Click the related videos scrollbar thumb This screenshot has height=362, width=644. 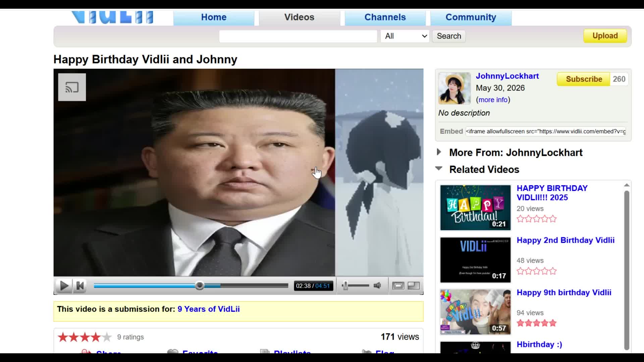[x=627, y=270]
